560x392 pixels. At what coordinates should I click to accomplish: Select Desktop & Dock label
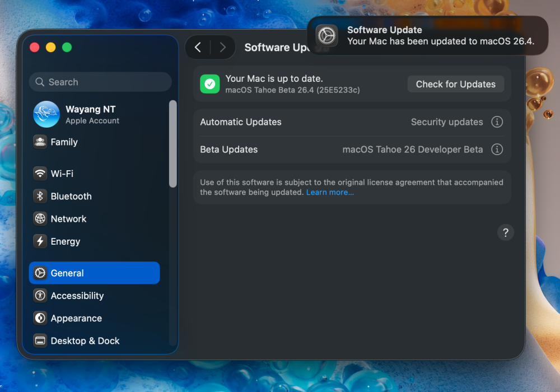(85, 341)
